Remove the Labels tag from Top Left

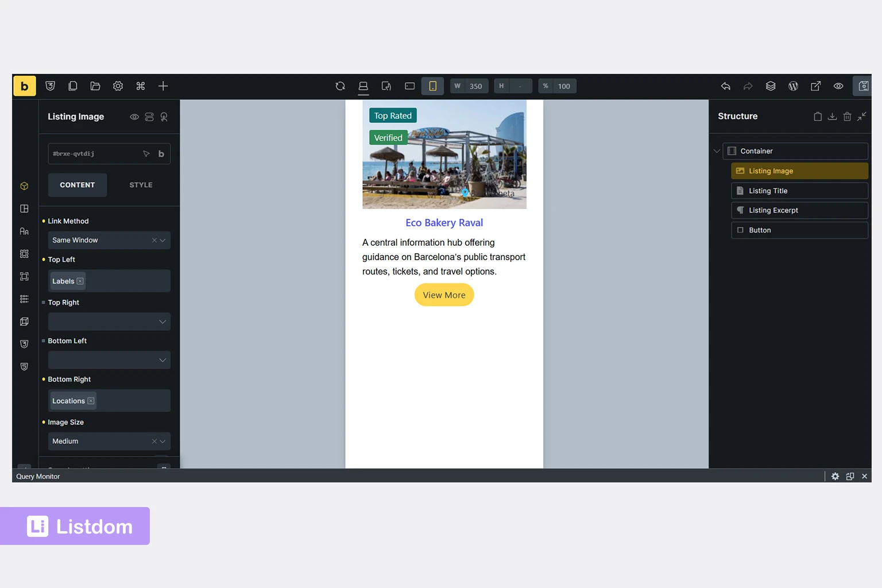click(x=80, y=281)
